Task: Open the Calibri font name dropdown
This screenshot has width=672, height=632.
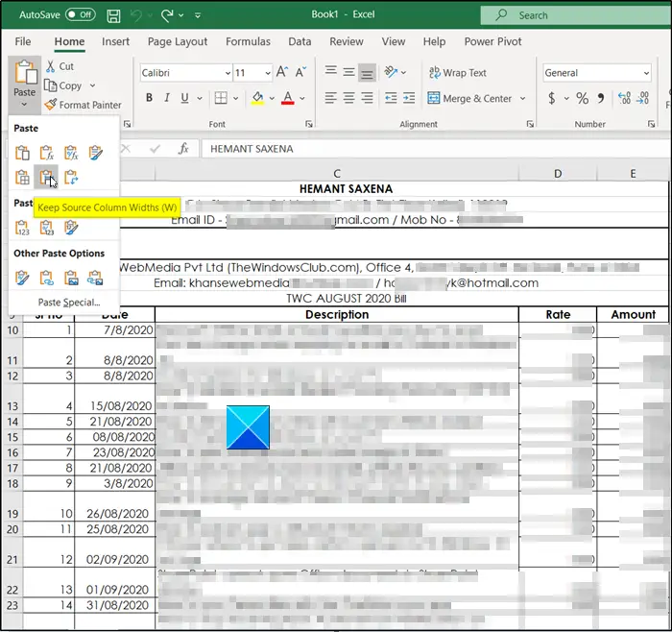Action: 228,73
